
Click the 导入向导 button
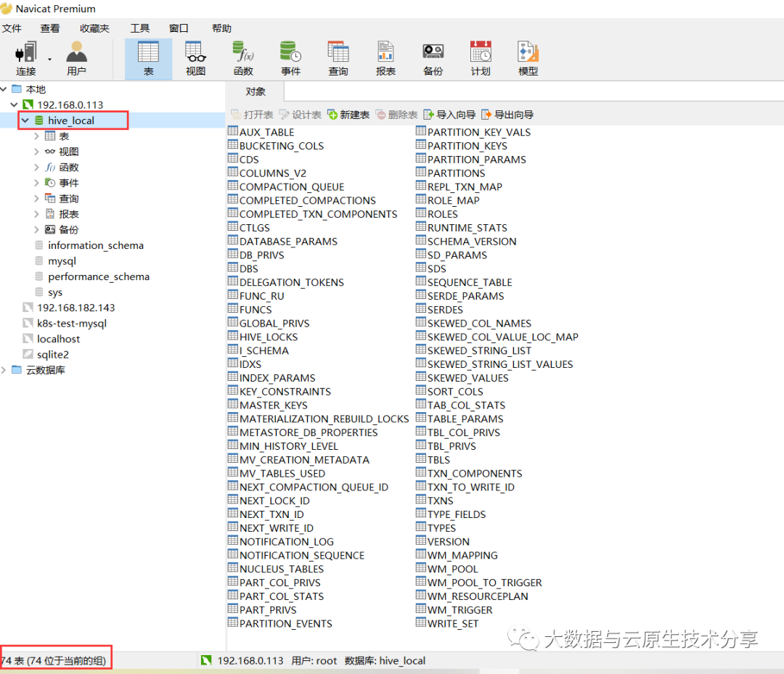pos(449,115)
